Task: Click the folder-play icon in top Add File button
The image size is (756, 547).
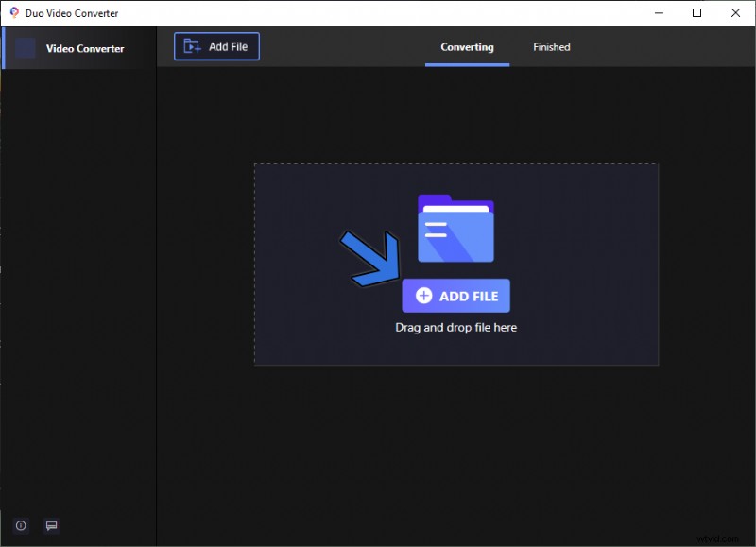Action: [x=192, y=46]
